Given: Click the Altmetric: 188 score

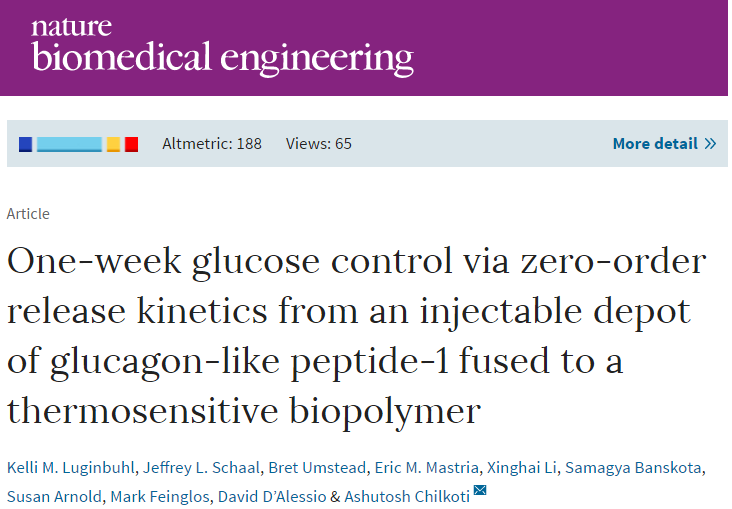Looking at the screenshot, I should (x=212, y=143).
